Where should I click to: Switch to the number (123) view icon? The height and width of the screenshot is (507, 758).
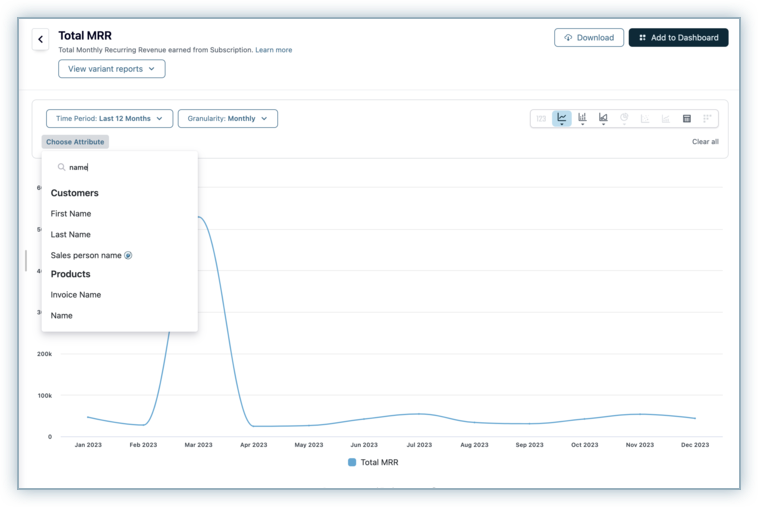[x=541, y=118]
